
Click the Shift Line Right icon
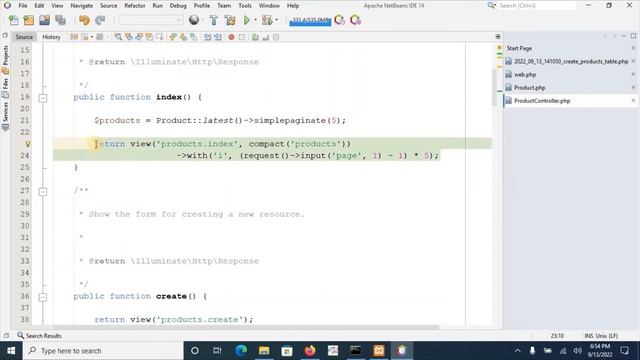(x=218, y=37)
